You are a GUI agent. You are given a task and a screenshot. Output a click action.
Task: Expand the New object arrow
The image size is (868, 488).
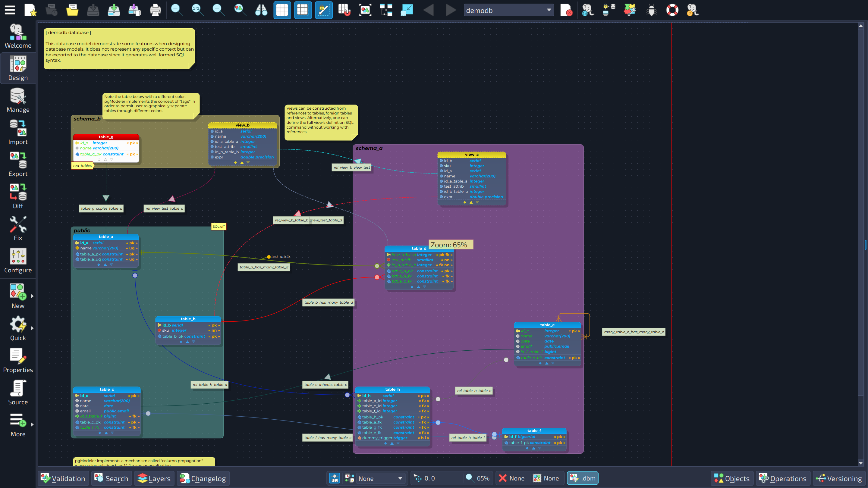tap(32, 296)
